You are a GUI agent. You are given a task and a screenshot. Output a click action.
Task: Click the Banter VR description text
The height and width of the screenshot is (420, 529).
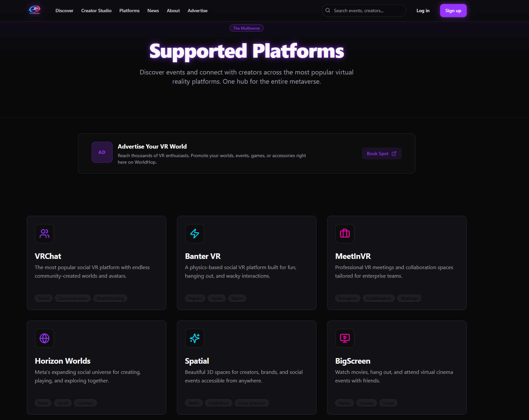(241, 272)
